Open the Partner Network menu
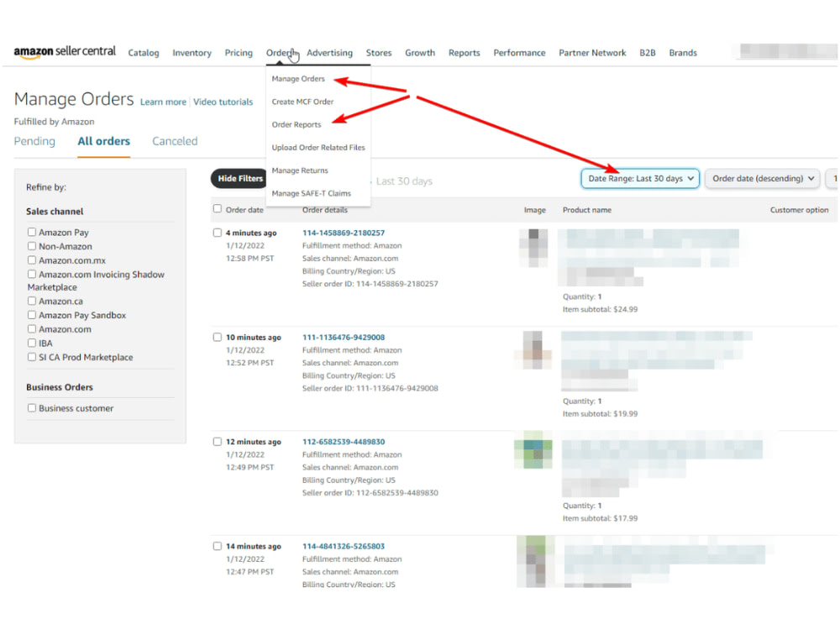Viewport: 840px width, 630px height. click(592, 52)
